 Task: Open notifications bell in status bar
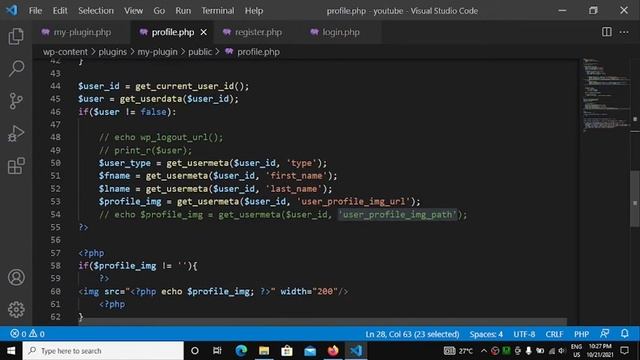click(624, 333)
